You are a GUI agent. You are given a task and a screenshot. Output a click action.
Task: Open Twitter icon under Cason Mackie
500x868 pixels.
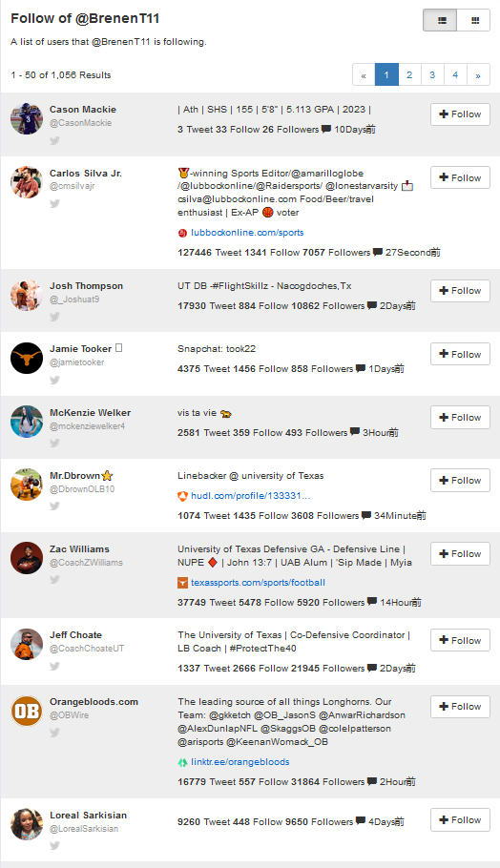pyautogui.click(x=54, y=140)
